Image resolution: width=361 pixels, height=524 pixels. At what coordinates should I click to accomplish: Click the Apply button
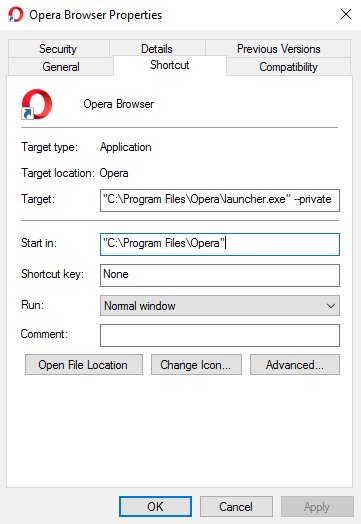tap(317, 507)
